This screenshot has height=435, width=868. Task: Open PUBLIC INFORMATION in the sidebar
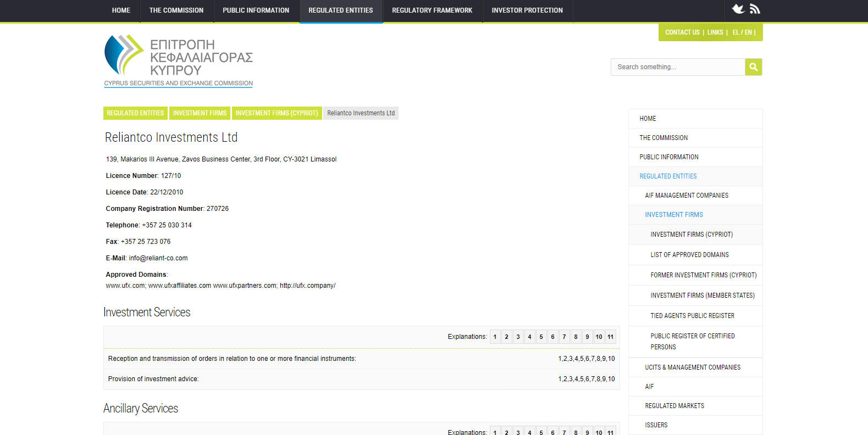(695, 157)
